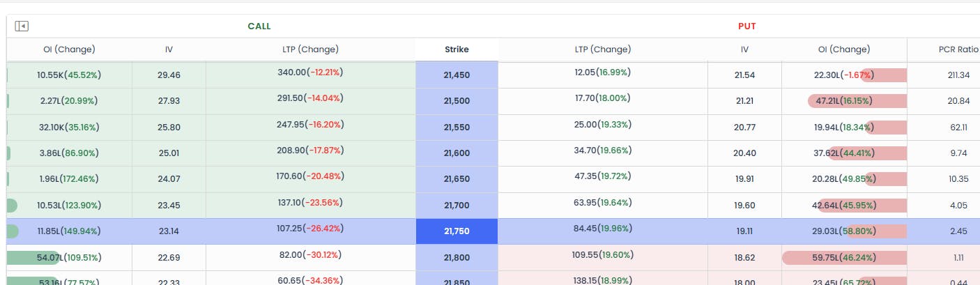Image resolution: width=980 pixels, height=285 pixels.
Task: Click the 21,500 strike price cell
Action: (x=457, y=101)
